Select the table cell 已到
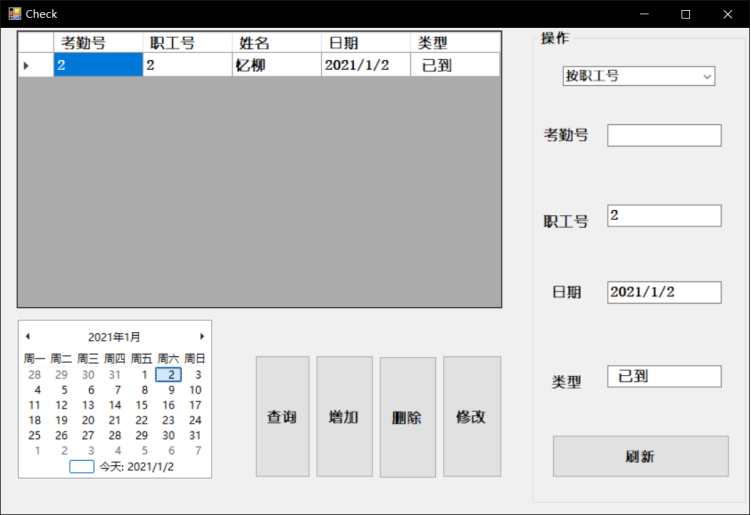 455,65
